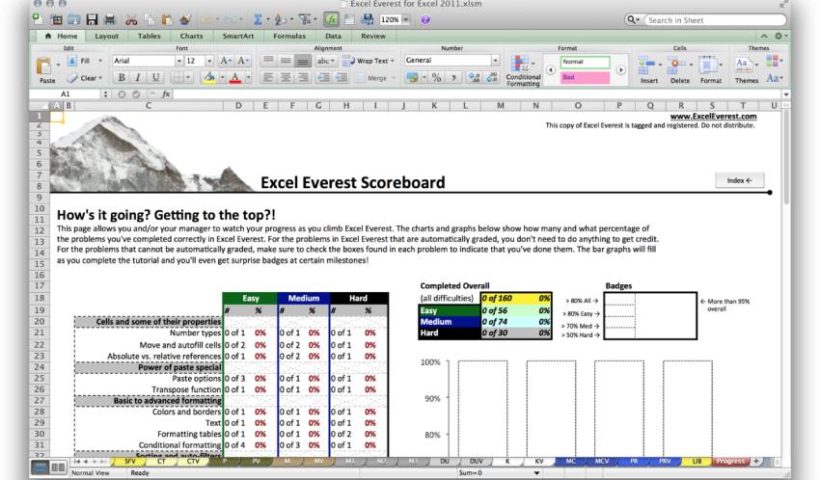Click the Search in Sheet field
820x480 pixels.
pyautogui.click(x=715, y=20)
